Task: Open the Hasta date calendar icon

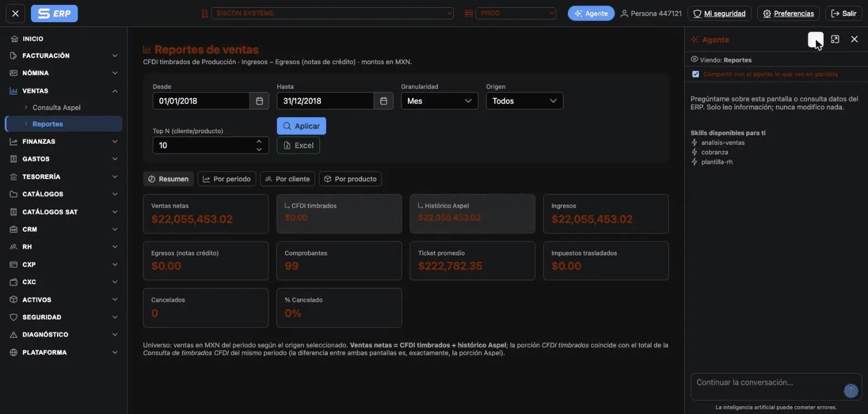Action: tap(384, 101)
